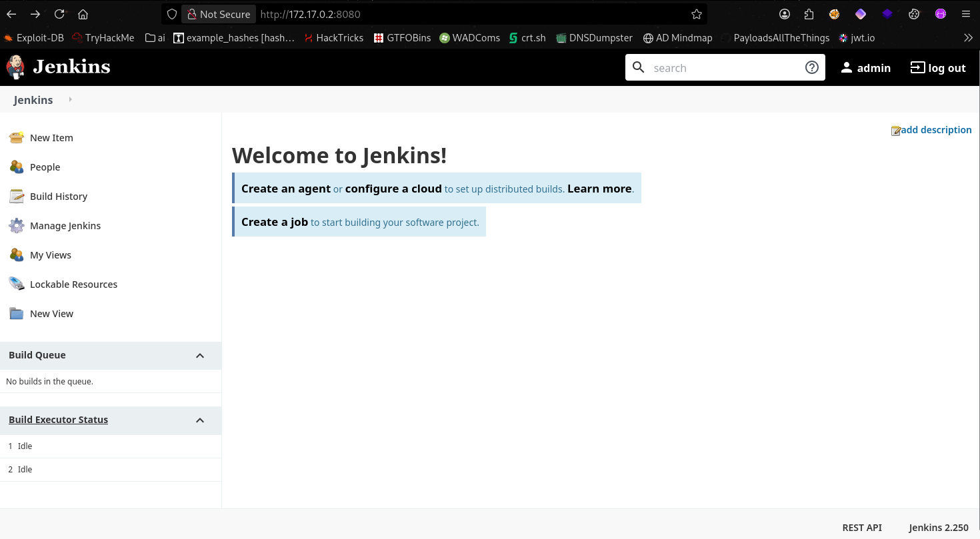Click the My Views icon
This screenshot has height=539, width=980.
pyautogui.click(x=17, y=255)
